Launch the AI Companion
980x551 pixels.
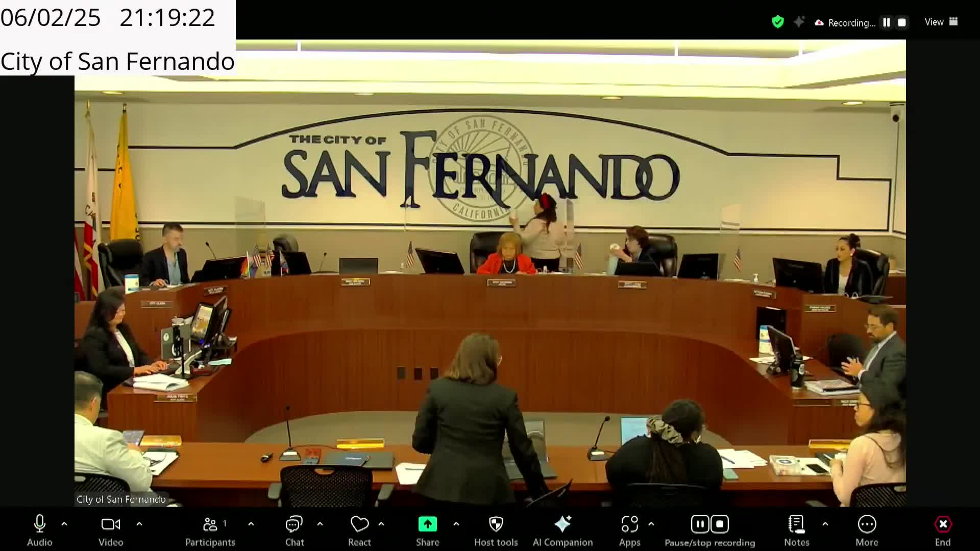tap(562, 524)
